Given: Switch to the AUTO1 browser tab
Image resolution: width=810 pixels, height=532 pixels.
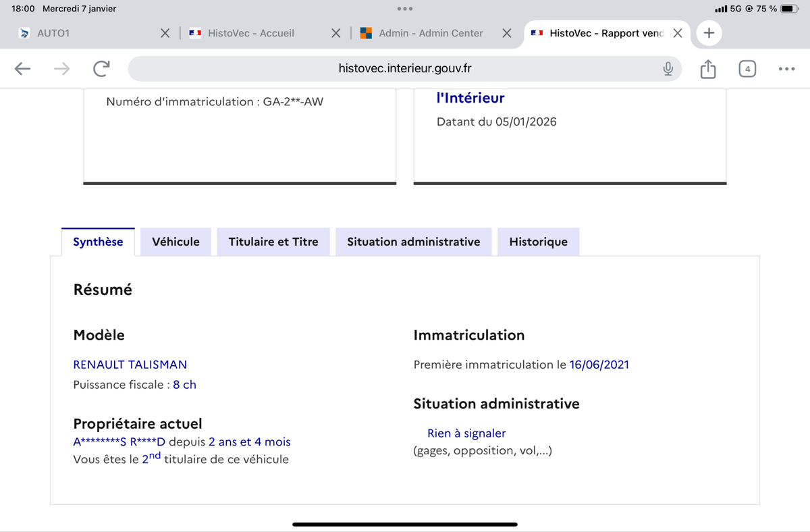Looking at the screenshot, I should [88, 33].
